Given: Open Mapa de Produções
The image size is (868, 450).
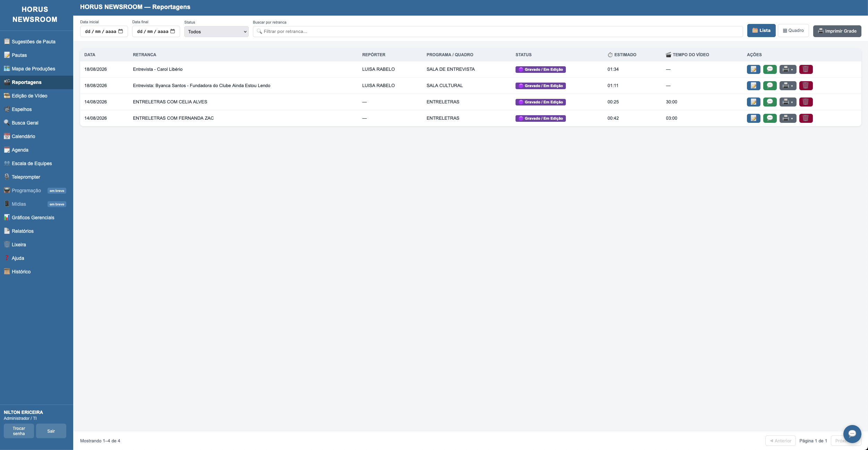Looking at the screenshot, I should pos(36,69).
